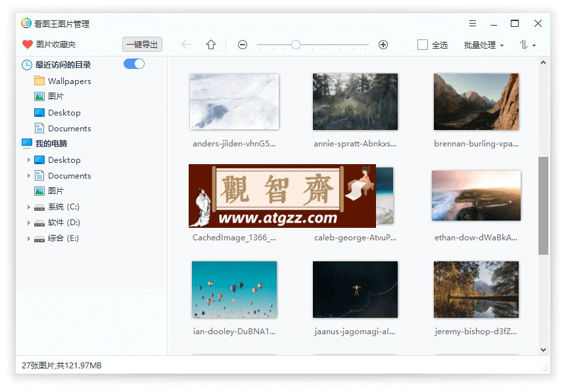Click the Documents icon under recent directories

click(x=39, y=128)
